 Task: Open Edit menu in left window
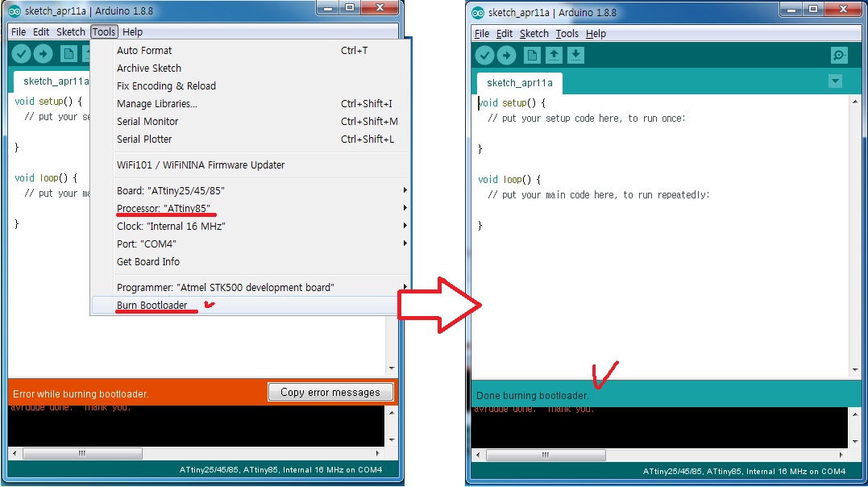41,32
